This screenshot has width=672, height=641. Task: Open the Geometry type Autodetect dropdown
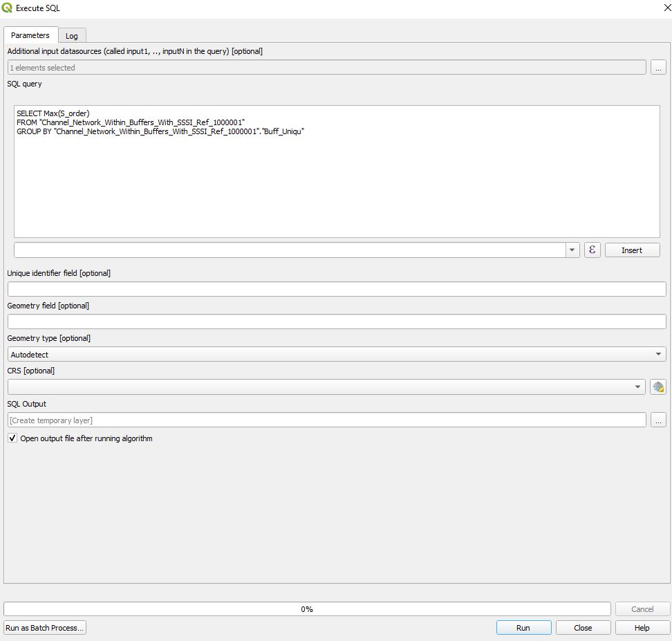pos(337,354)
